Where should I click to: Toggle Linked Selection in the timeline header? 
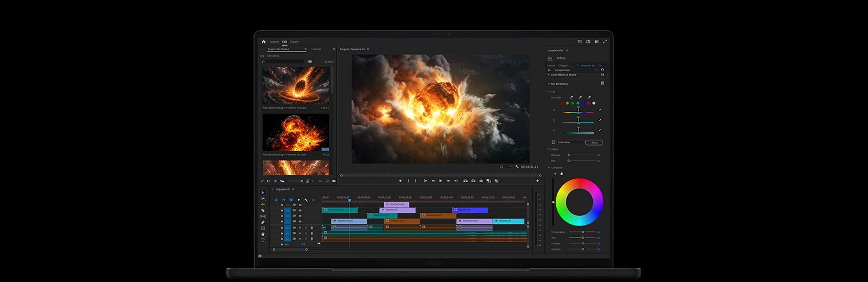coord(291,200)
